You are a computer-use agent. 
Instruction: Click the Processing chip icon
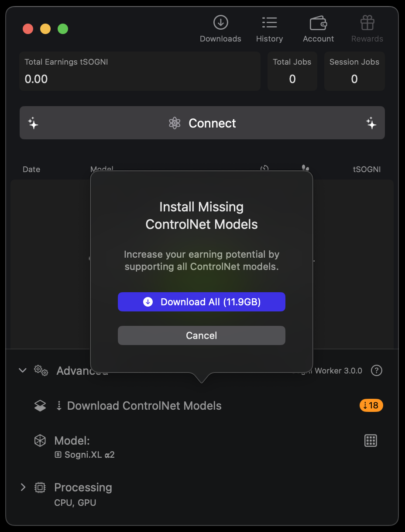[x=40, y=487]
